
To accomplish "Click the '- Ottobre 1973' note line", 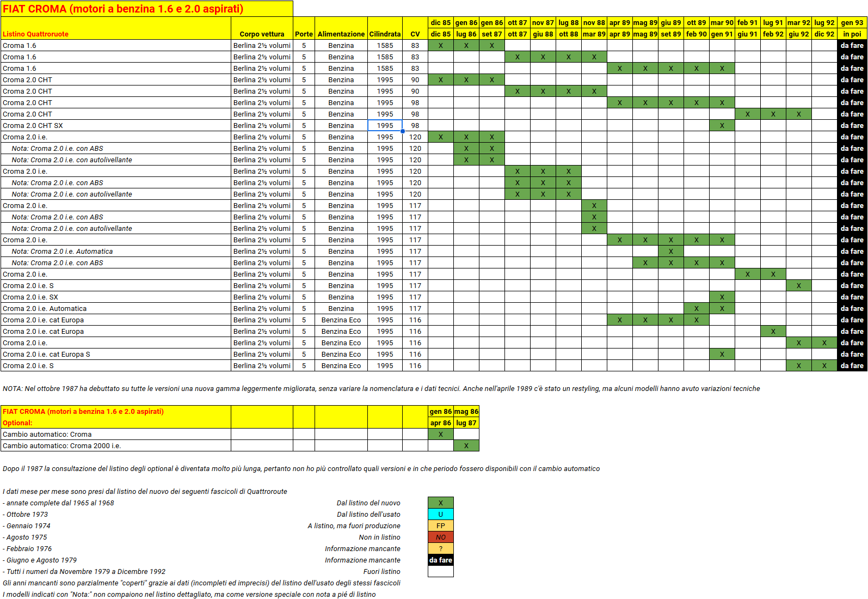I will (25, 514).
